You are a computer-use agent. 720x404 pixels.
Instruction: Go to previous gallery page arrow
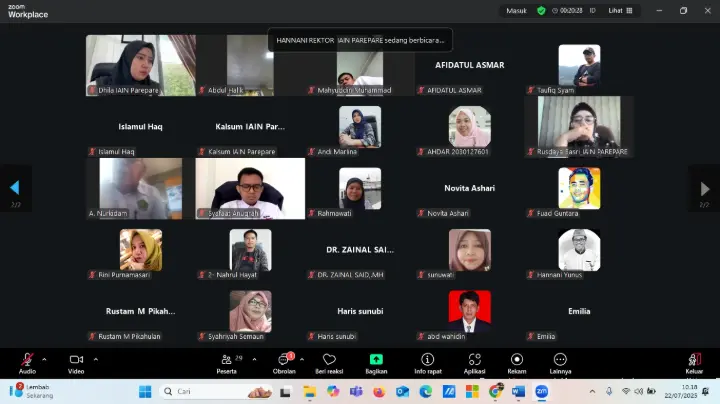(x=14, y=187)
